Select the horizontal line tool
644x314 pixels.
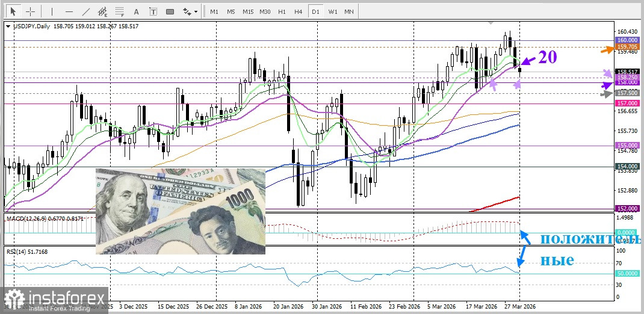pos(69,11)
